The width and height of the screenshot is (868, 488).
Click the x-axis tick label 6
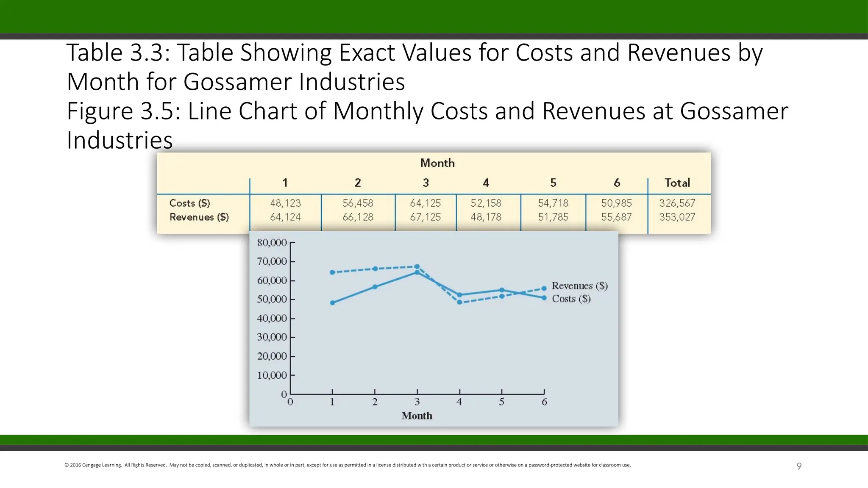(x=544, y=402)
